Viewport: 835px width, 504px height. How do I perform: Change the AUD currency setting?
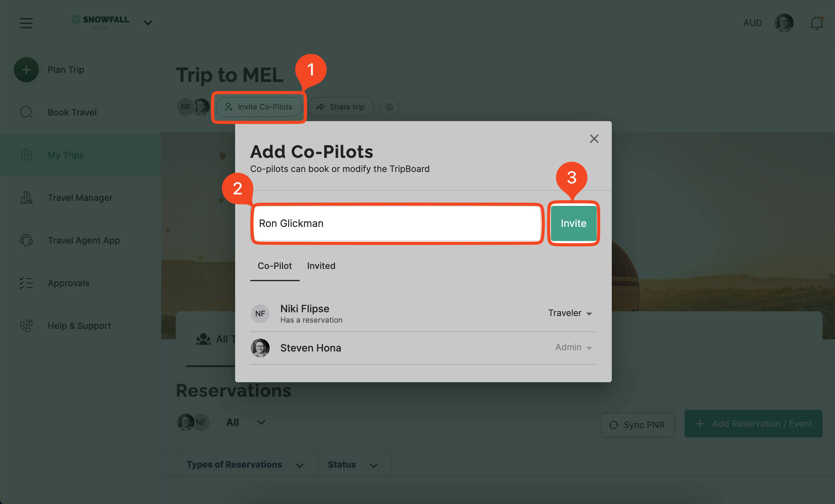point(752,23)
